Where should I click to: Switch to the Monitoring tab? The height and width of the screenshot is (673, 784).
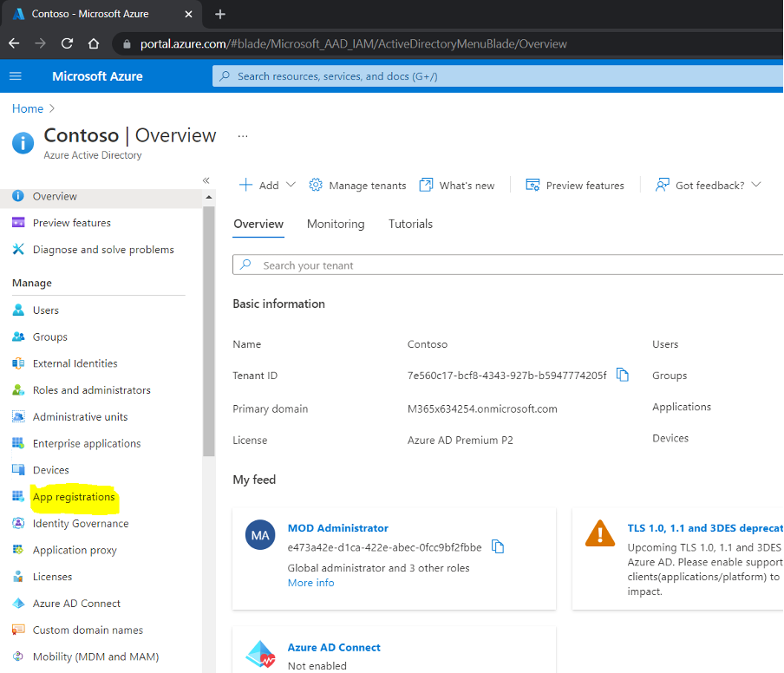(x=336, y=224)
